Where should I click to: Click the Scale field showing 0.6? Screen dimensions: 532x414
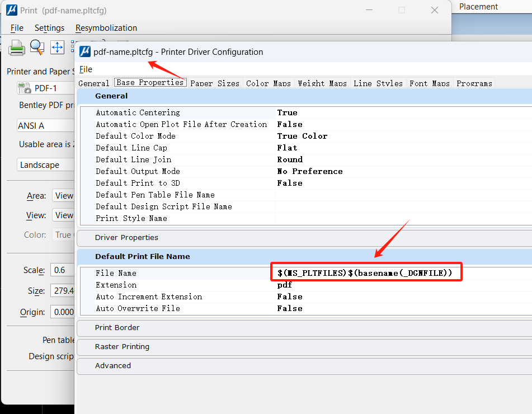pyautogui.click(x=63, y=270)
